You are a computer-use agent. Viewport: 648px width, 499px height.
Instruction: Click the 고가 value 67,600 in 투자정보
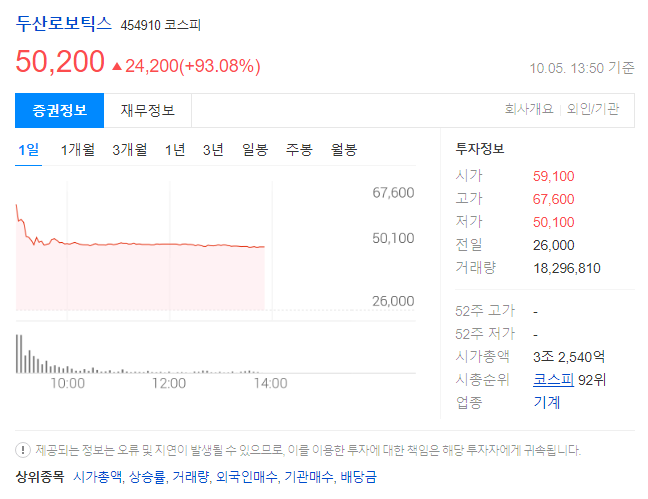coord(553,199)
